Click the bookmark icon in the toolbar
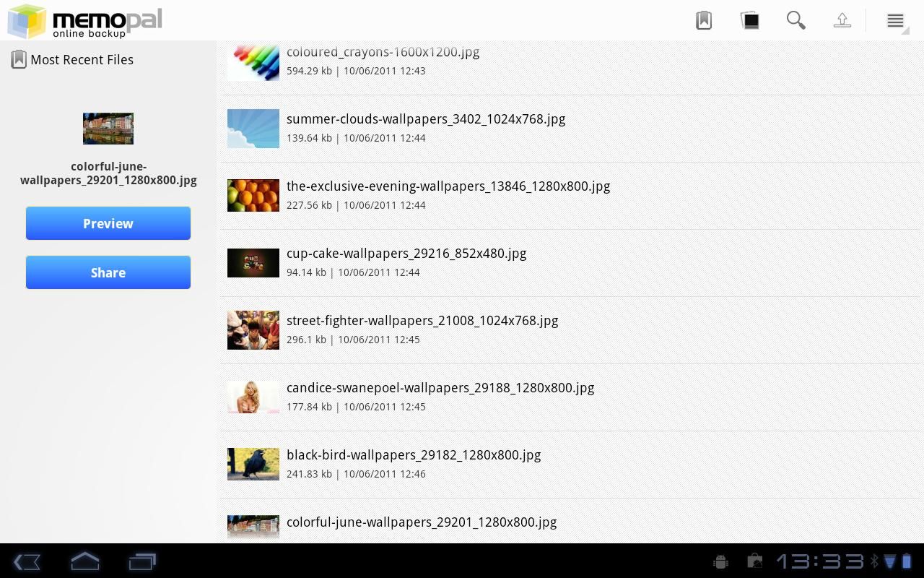Screen dimensions: 924x578 703,20
